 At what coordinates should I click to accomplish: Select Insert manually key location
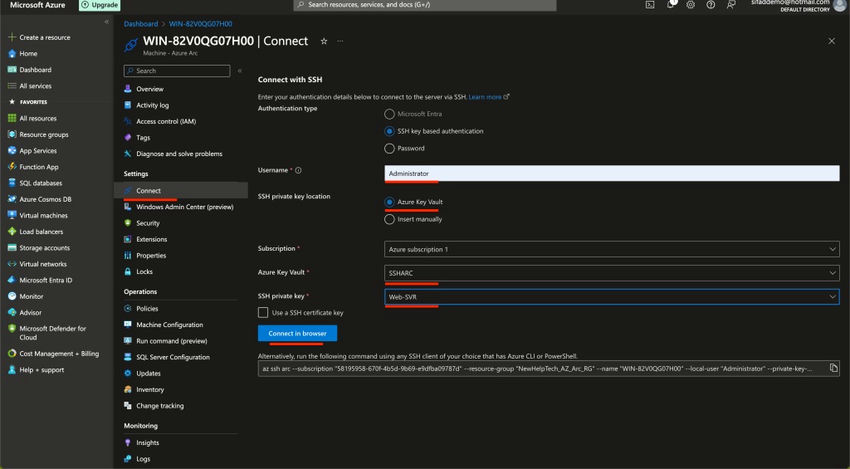tap(389, 219)
